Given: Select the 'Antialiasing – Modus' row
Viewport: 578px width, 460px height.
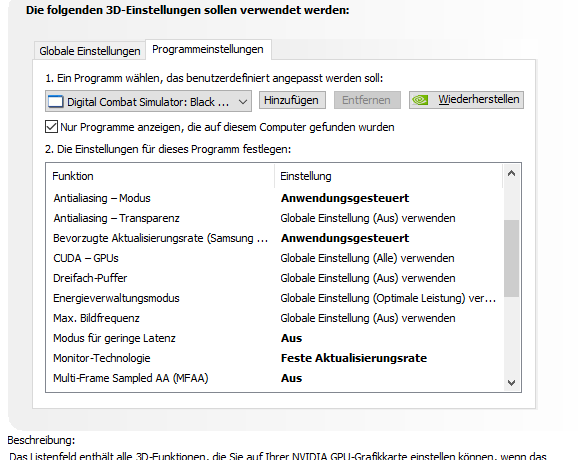Looking at the screenshot, I should click(x=274, y=198).
